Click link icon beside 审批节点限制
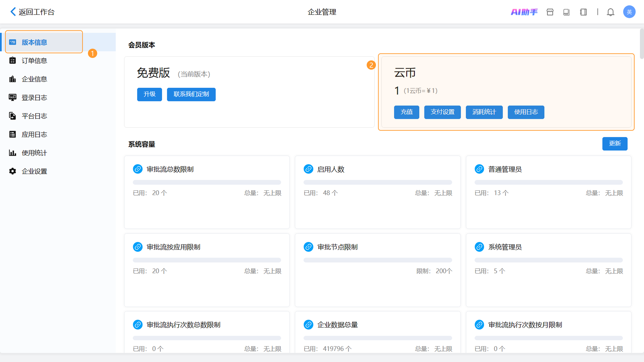This screenshot has width=644, height=362. [309, 247]
